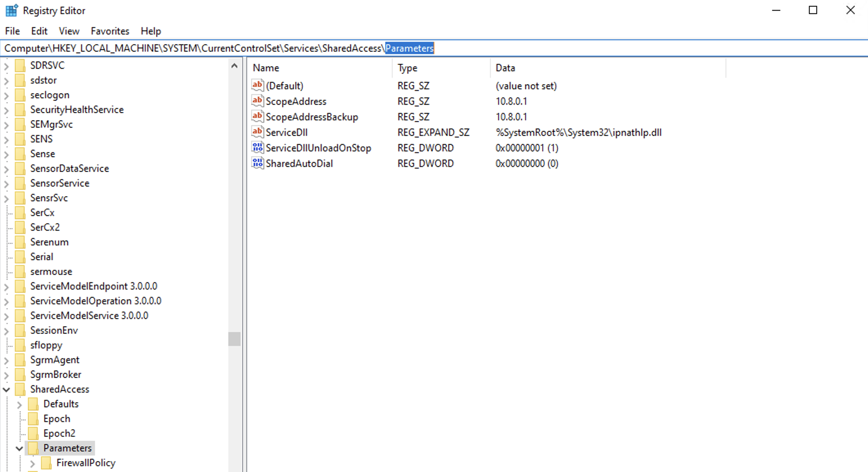
Task: Click the seclogon folder icon
Action: coord(20,95)
